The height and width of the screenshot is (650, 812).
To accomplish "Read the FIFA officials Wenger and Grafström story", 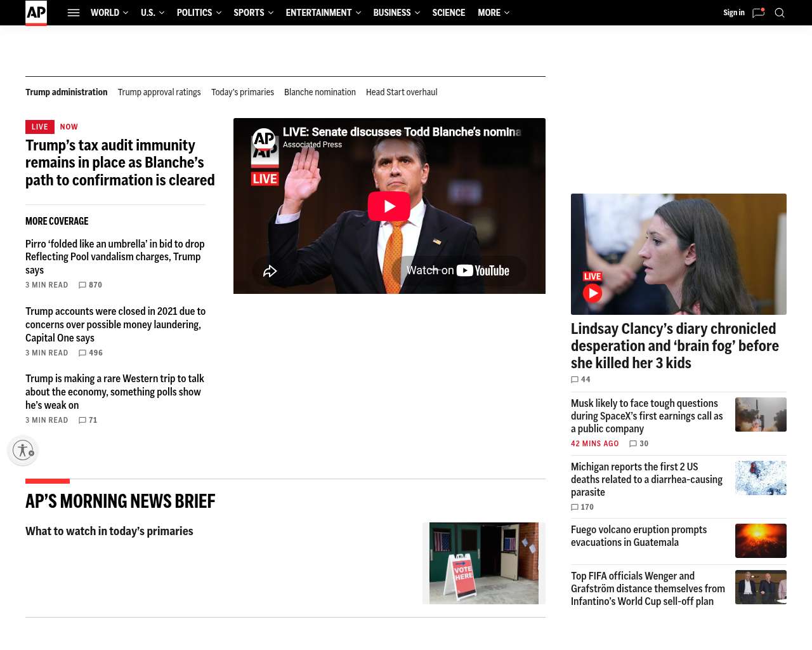I will coord(648,588).
